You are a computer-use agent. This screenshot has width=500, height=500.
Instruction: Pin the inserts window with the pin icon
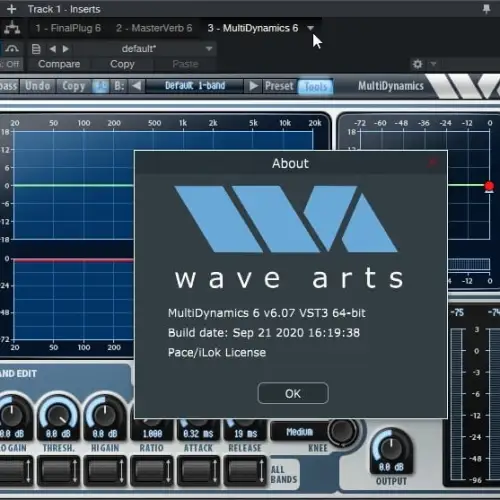(x=487, y=9)
